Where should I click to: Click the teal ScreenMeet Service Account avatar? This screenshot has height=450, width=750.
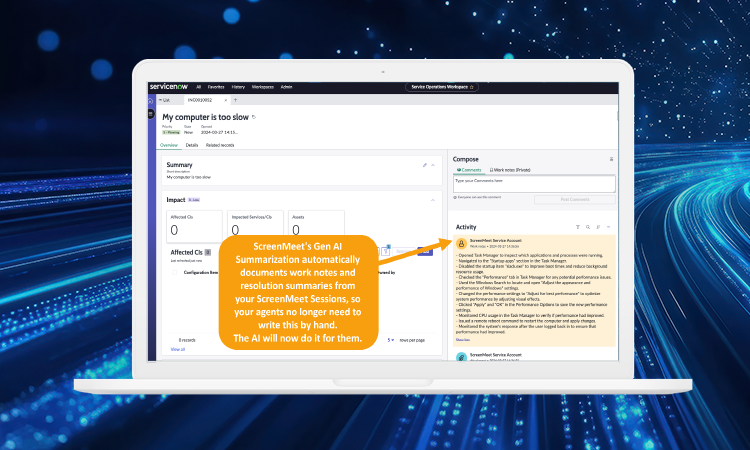(461, 357)
